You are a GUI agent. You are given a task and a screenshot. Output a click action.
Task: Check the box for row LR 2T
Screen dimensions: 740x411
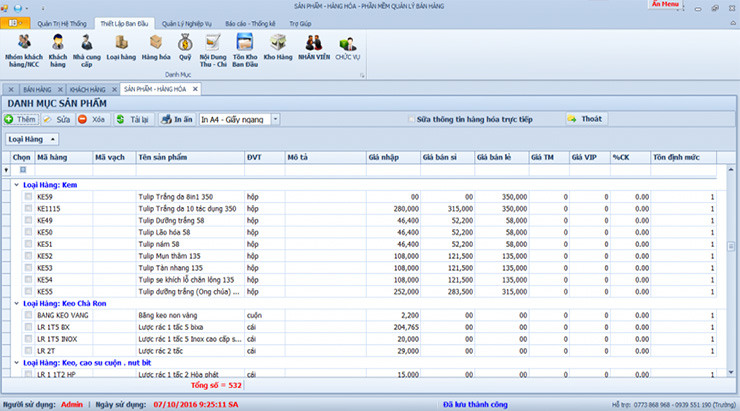click(28, 351)
